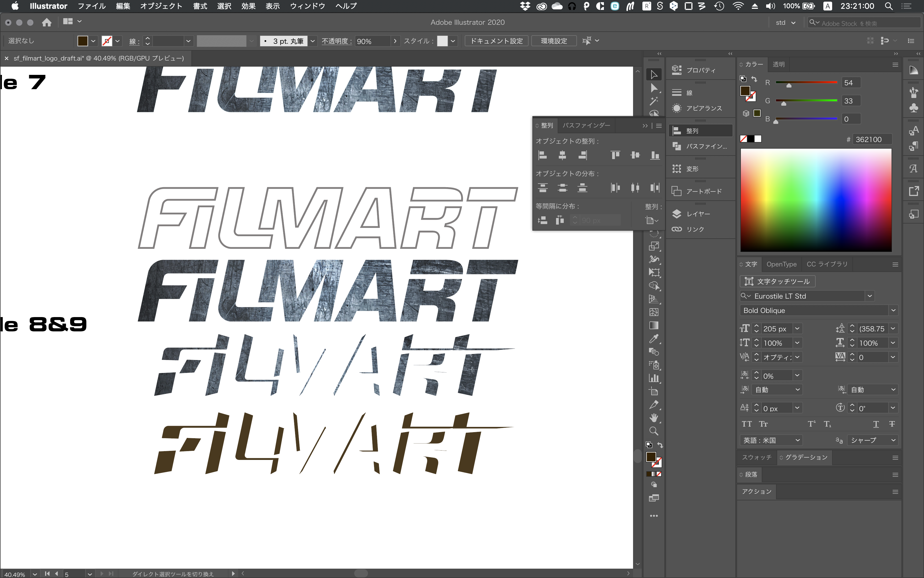Open the 効果 menu
924x578 pixels.
coord(248,6)
